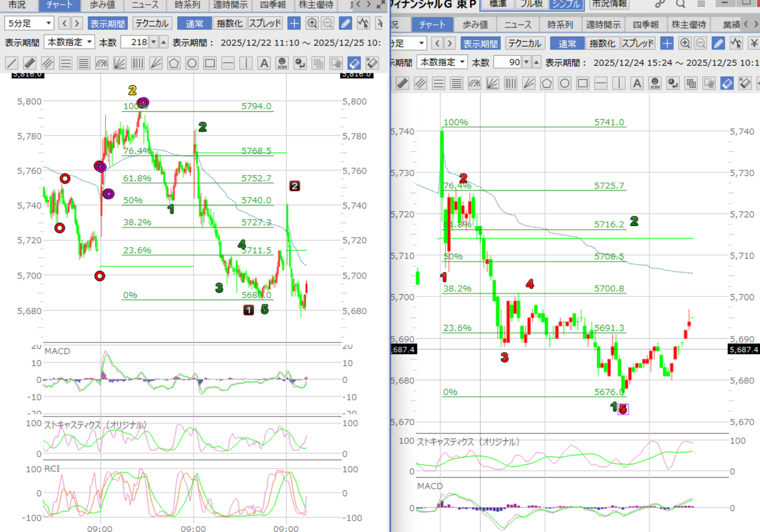Image resolution: width=760 pixels, height=532 pixels.
Task: Click the zoom in magnifier in left chart
Action: click(312, 24)
